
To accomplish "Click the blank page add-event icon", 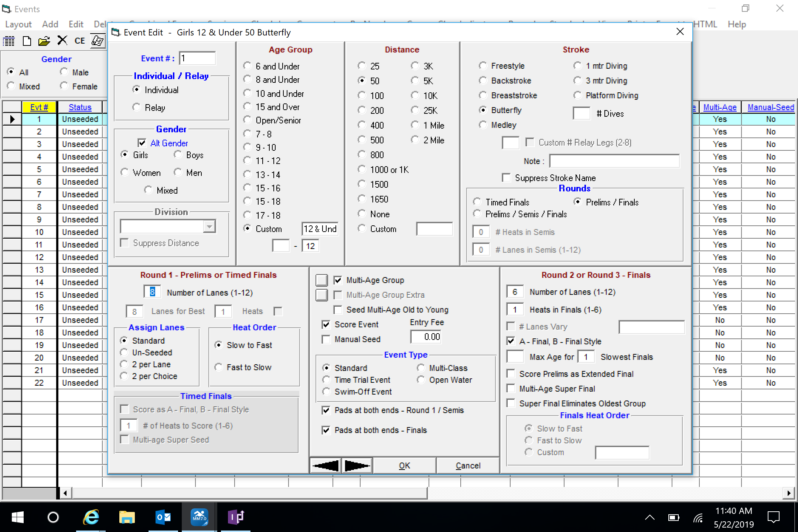I will pos(27,41).
